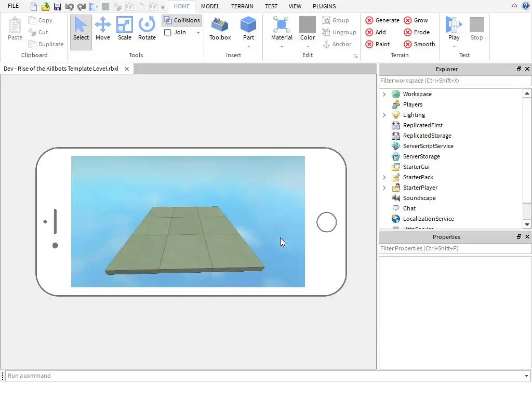The image size is (532, 399).
Task: Open the Color dropdown arrow
Action: click(x=308, y=46)
